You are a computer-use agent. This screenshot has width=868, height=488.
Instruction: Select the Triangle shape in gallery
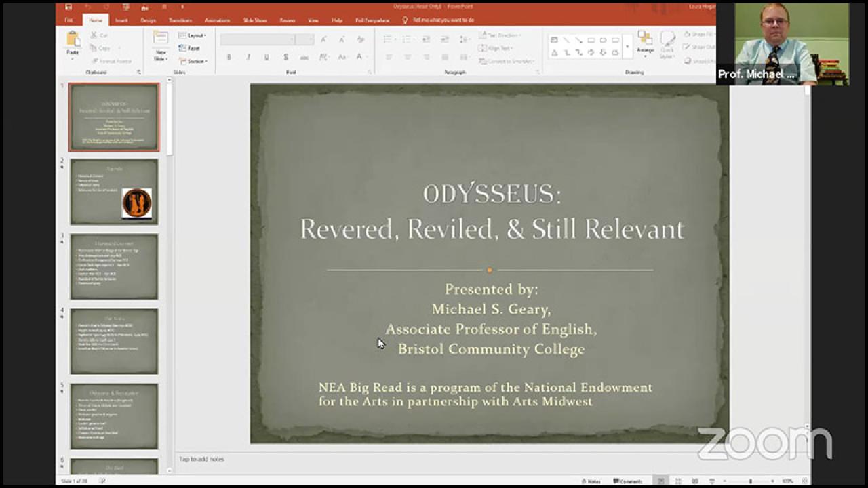(x=554, y=52)
